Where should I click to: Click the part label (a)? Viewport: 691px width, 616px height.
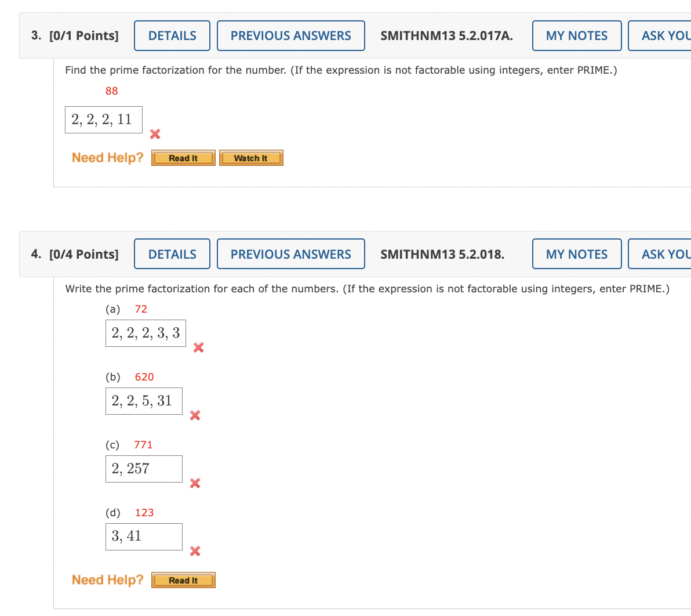113,309
